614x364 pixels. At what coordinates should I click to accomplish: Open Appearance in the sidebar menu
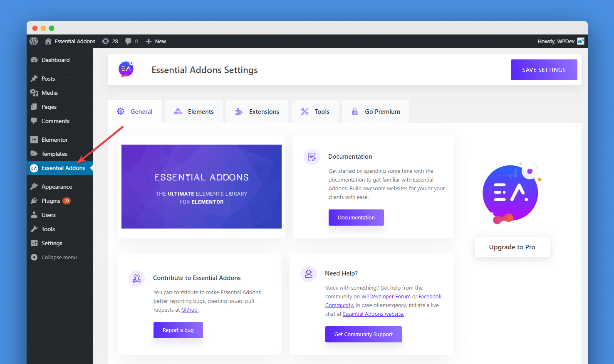pyautogui.click(x=60, y=187)
